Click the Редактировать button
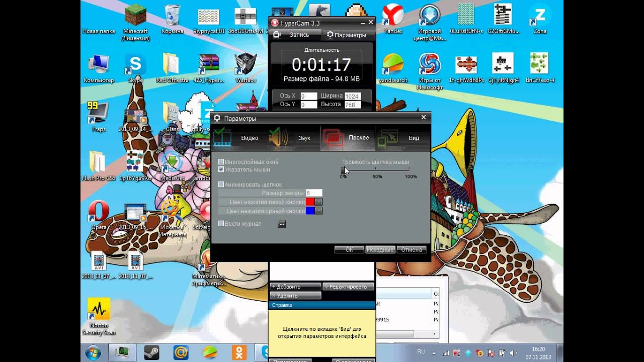The image size is (644, 362). click(x=348, y=287)
